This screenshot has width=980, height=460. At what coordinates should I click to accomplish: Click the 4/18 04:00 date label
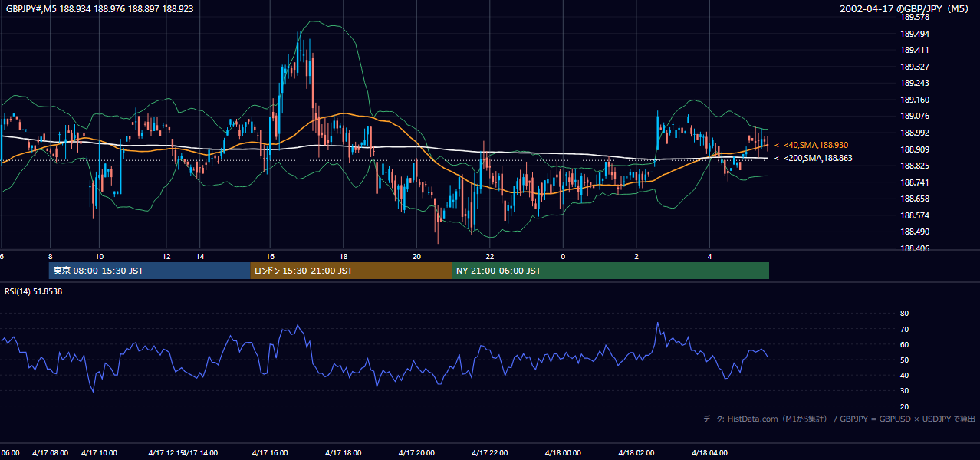point(710,452)
